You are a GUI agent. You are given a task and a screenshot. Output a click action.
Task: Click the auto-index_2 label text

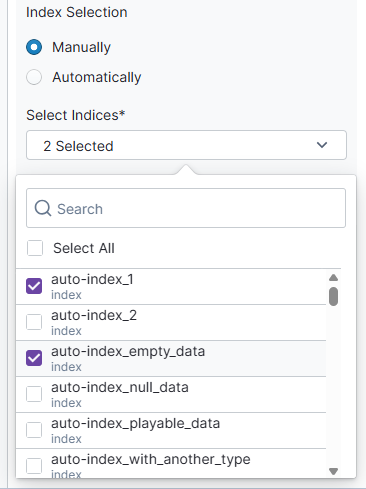click(94, 315)
